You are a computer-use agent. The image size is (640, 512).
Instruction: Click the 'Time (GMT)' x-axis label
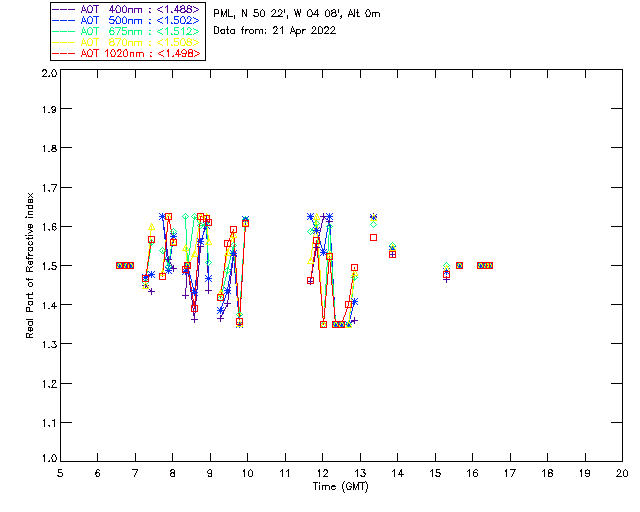(340, 487)
